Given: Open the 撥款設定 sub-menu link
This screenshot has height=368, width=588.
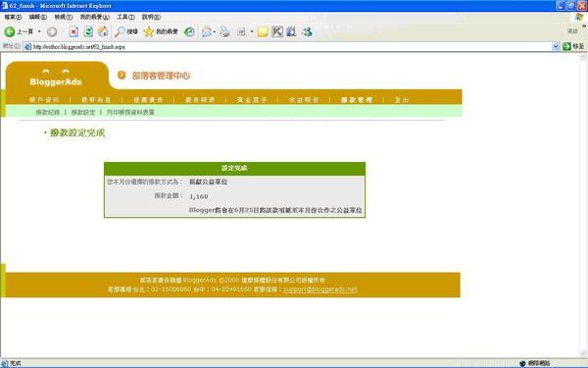Looking at the screenshot, I should [83, 112].
